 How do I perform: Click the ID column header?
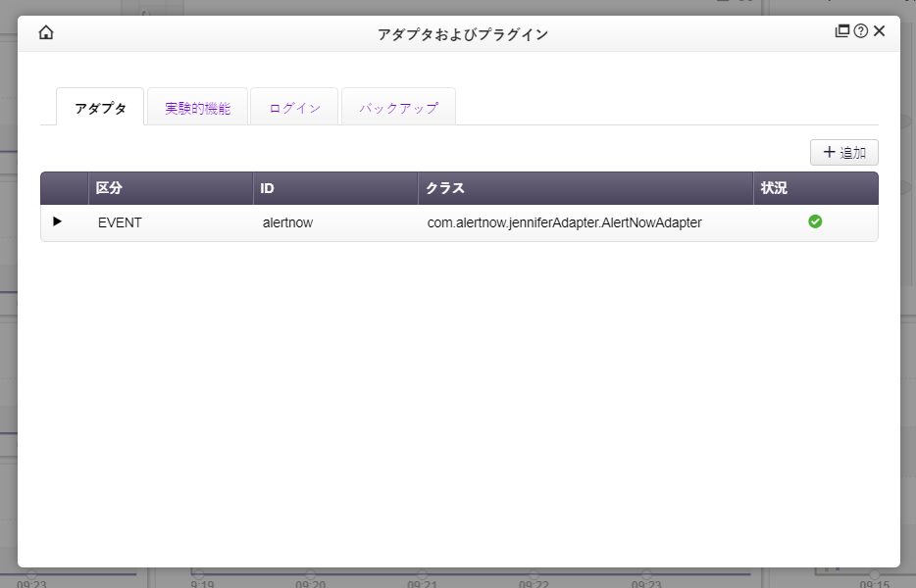(267, 188)
